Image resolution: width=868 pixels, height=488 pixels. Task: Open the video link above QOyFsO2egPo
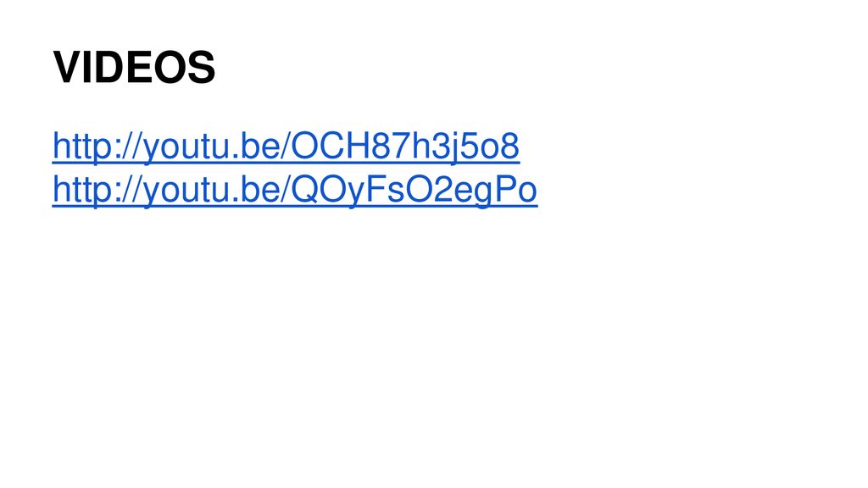point(286,147)
